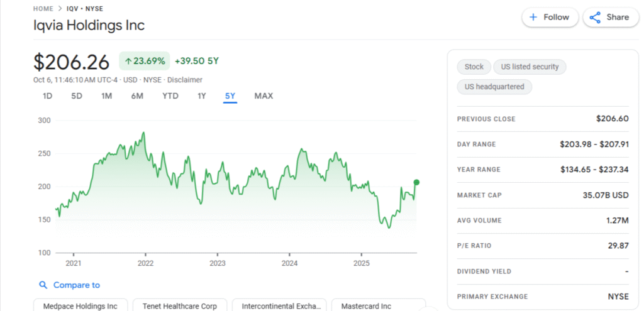Click the green endpoint dot on chart
644x311 pixels.
point(416,182)
